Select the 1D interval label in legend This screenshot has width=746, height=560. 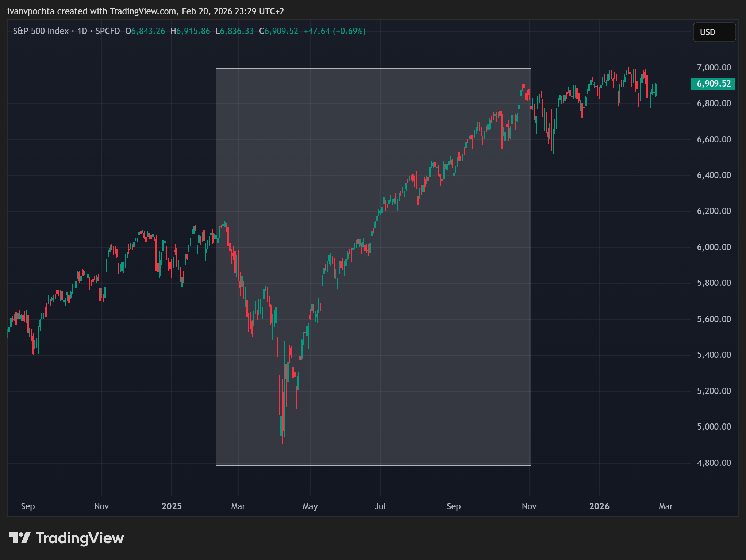[82, 31]
